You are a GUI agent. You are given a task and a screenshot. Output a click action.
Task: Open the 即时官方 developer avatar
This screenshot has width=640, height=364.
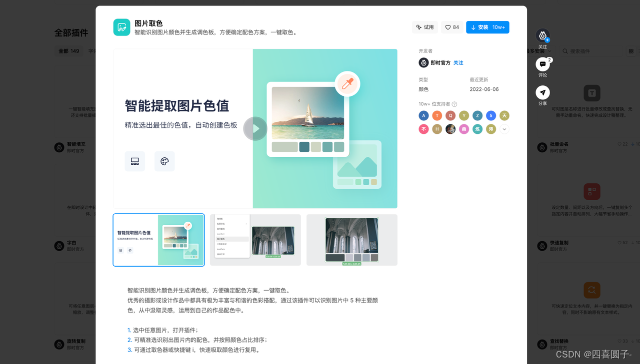point(423,63)
